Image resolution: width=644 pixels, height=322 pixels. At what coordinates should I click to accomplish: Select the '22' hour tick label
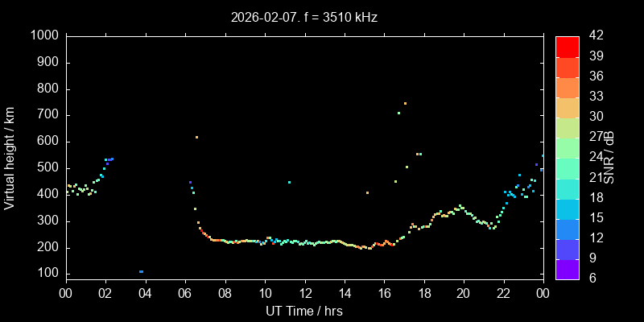coord(504,293)
